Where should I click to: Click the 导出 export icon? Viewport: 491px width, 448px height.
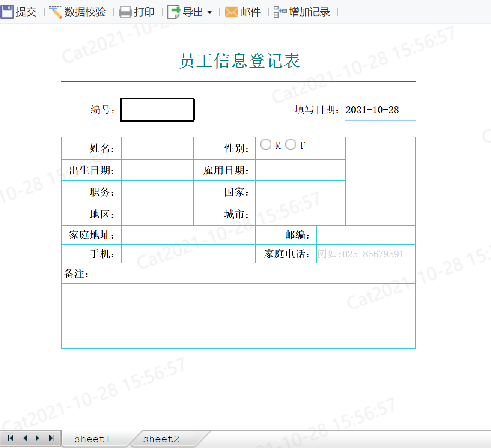(x=174, y=12)
